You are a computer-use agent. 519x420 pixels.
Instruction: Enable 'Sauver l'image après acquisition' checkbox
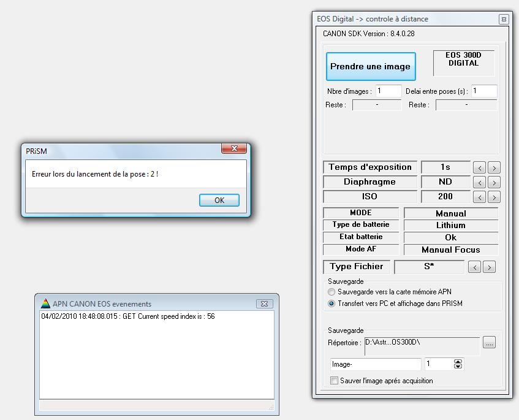coord(334,381)
